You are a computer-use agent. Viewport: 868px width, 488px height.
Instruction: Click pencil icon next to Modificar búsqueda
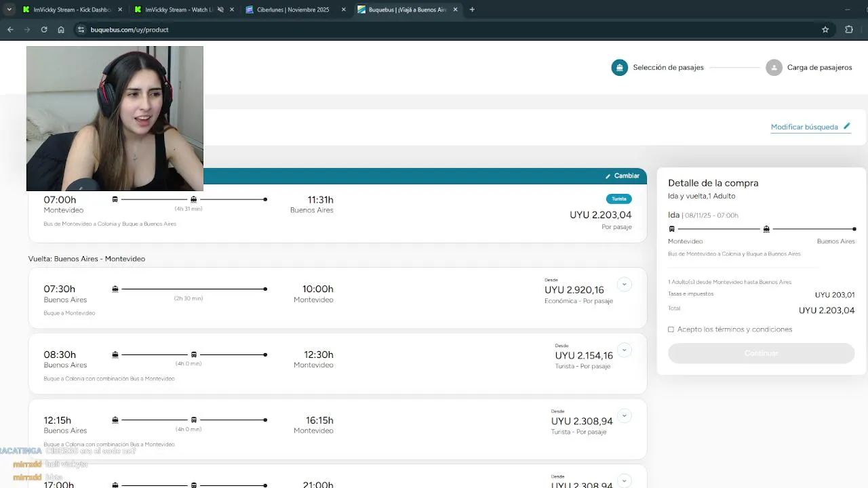click(x=846, y=126)
